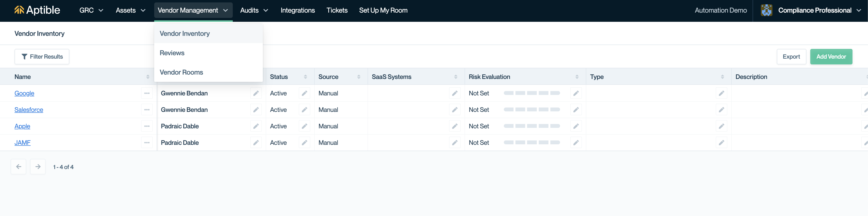Open the Tickets nav item
This screenshot has width=868, height=216.
click(337, 10)
